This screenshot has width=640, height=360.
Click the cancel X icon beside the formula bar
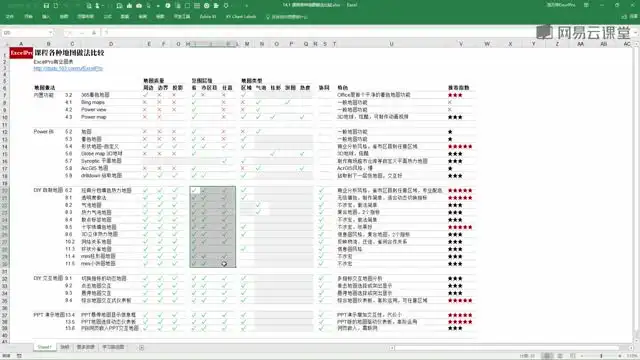70,33
